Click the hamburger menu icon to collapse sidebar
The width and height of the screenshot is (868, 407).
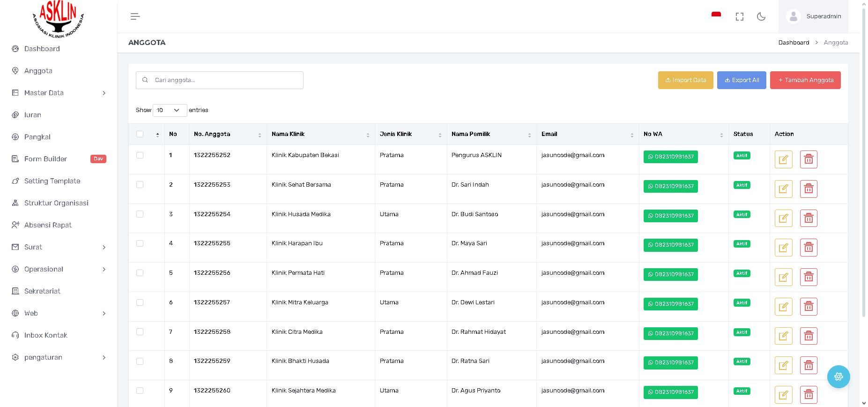point(135,16)
